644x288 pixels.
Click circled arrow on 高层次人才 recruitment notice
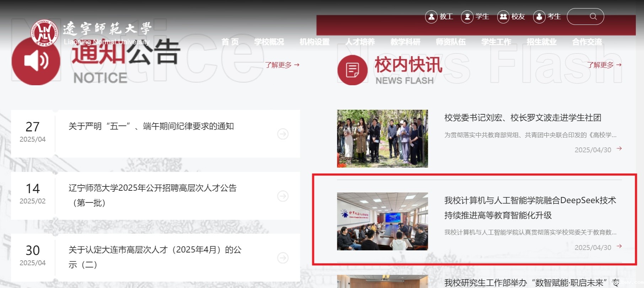[283, 196]
